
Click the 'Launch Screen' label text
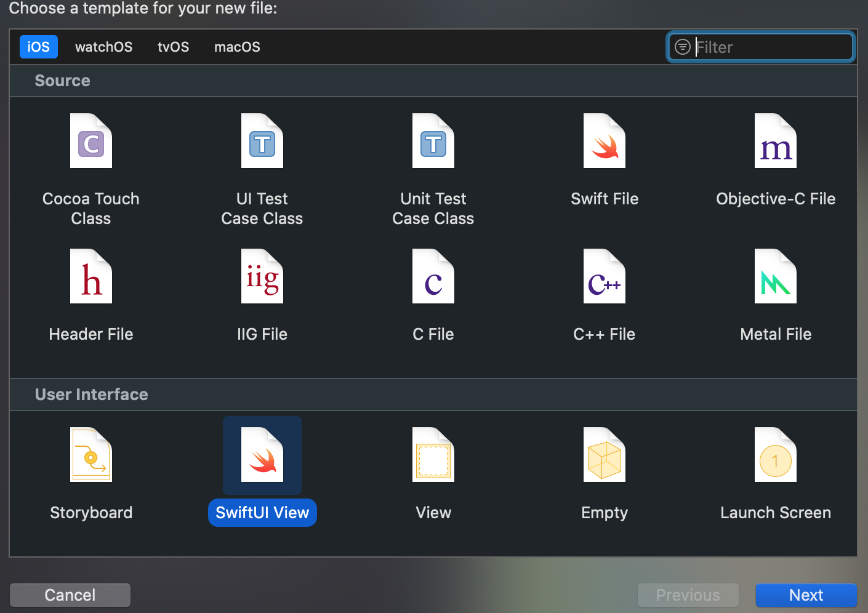[776, 513]
